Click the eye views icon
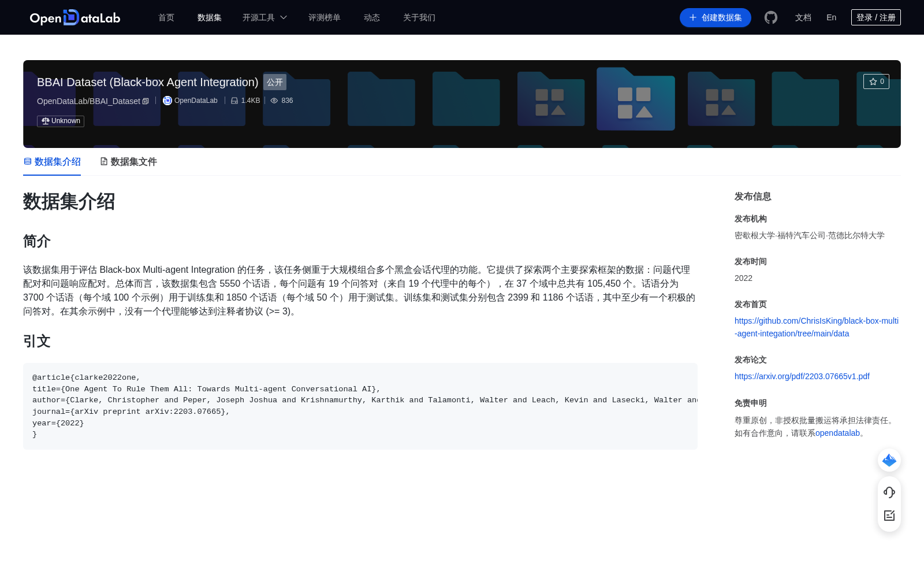The height and width of the screenshot is (578, 924). 274,101
